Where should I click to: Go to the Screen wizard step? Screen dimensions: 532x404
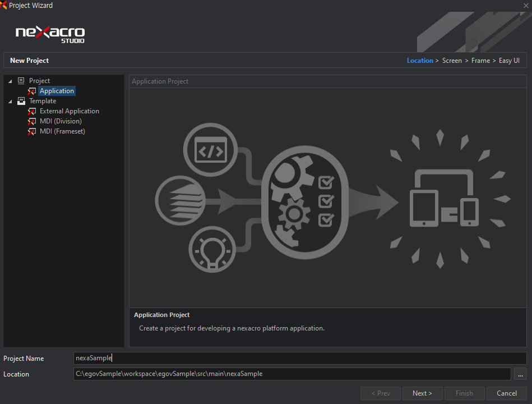click(x=452, y=61)
